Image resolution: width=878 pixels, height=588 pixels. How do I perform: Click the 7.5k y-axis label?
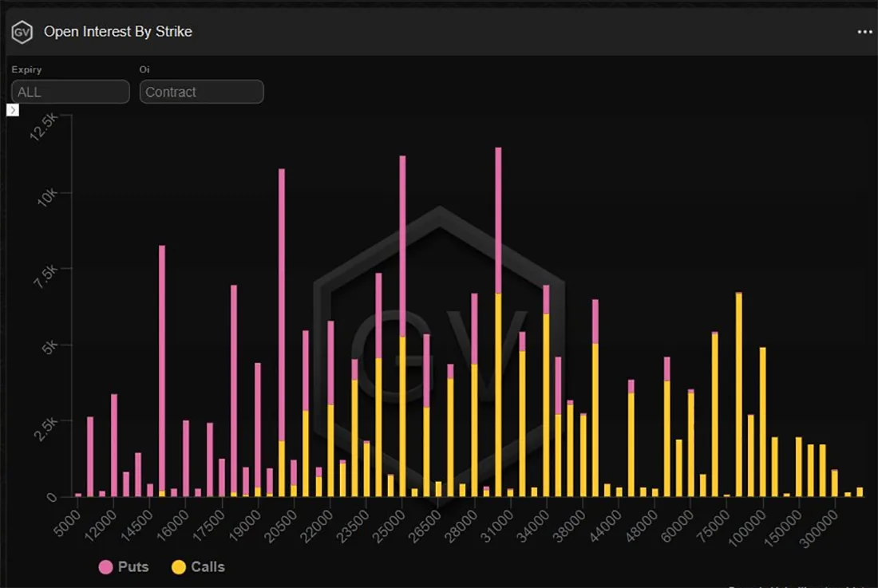[45, 276]
